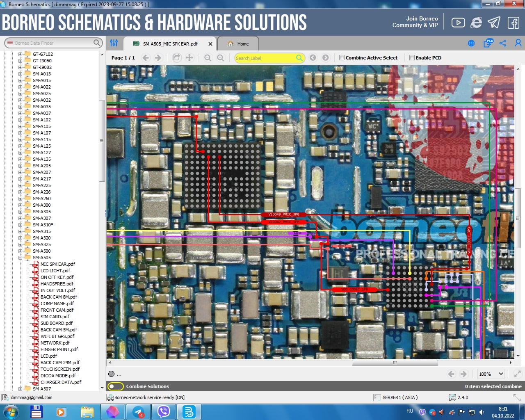Click the horizontal scrollbar of schematic view
Viewport: 525px width, 420px height.
click(x=395, y=363)
